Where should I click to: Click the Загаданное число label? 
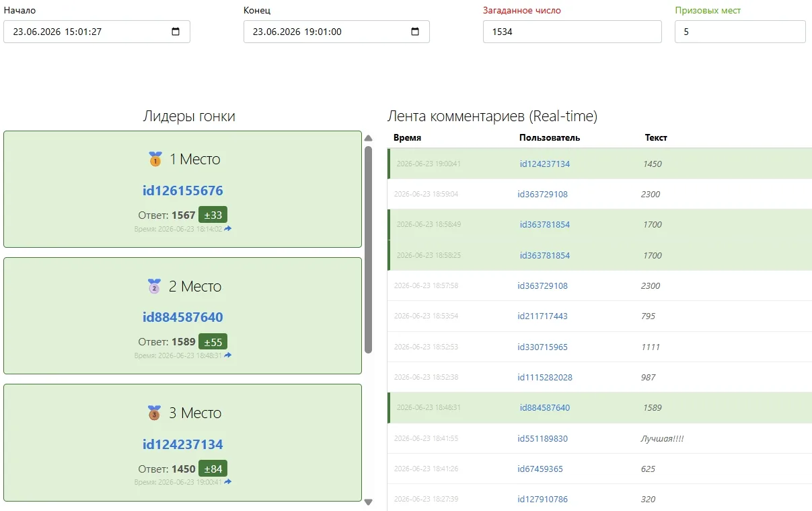[522, 11]
